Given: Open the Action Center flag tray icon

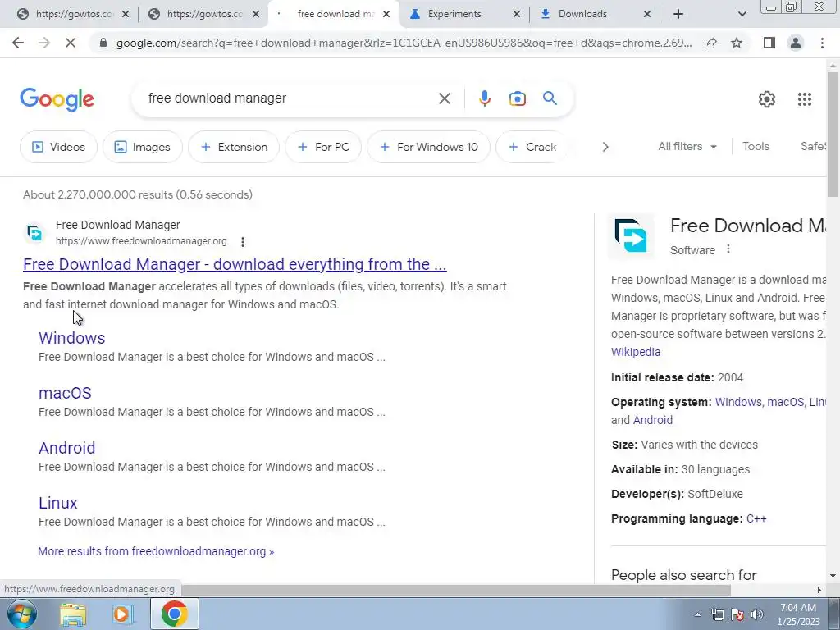Looking at the screenshot, I should pyautogui.click(x=737, y=615).
